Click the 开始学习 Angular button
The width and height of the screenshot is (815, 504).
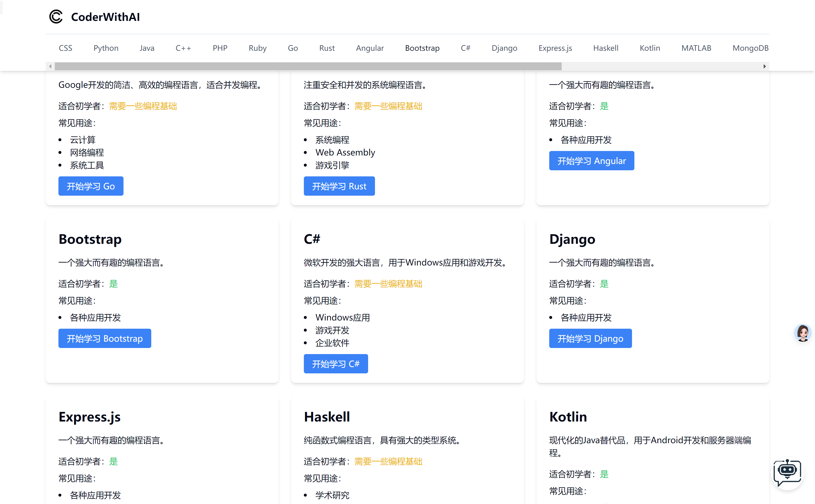pos(591,161)
